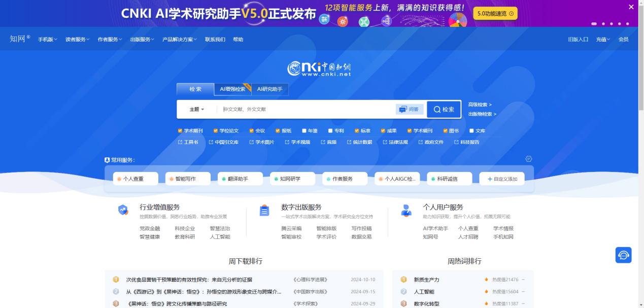The height and width of the screenshot is (308, 644).
Task: Check the 年鉴 checkbox
Action: 304,131
